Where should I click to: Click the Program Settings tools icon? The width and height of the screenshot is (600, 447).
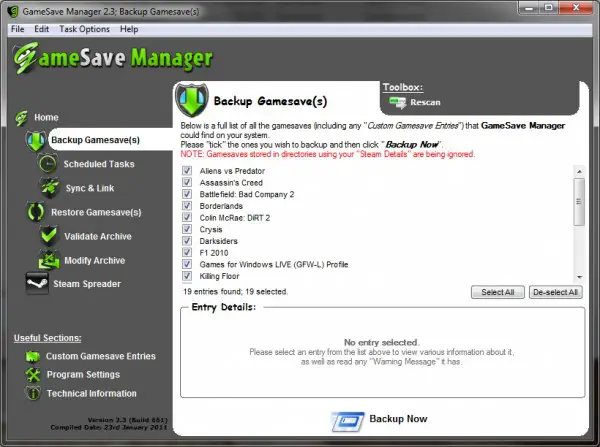point(33,375)
